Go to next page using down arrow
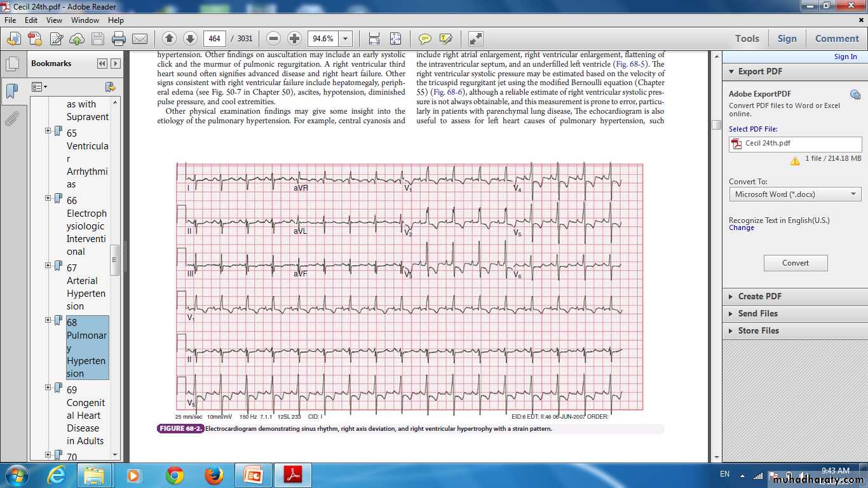 click(x=190, y=39)
